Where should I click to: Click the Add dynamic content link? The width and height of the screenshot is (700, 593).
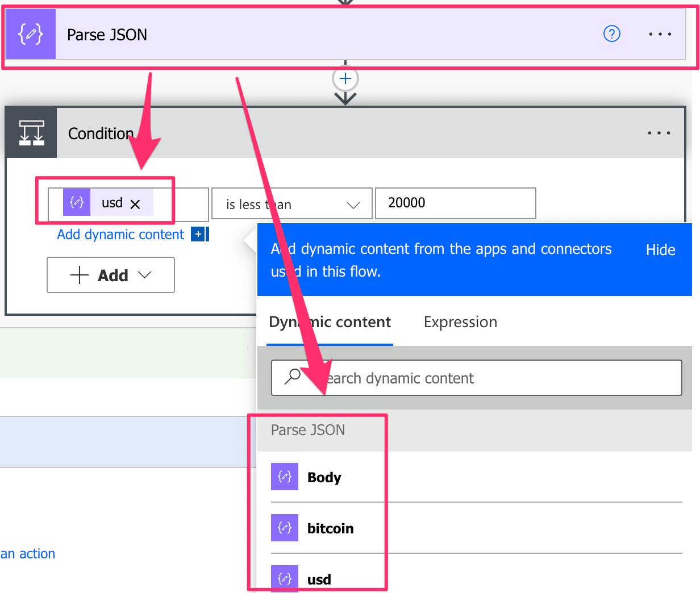(120, 234)
